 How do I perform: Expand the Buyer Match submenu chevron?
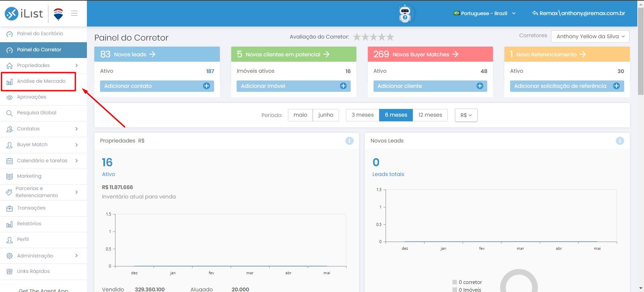(77, 145)
